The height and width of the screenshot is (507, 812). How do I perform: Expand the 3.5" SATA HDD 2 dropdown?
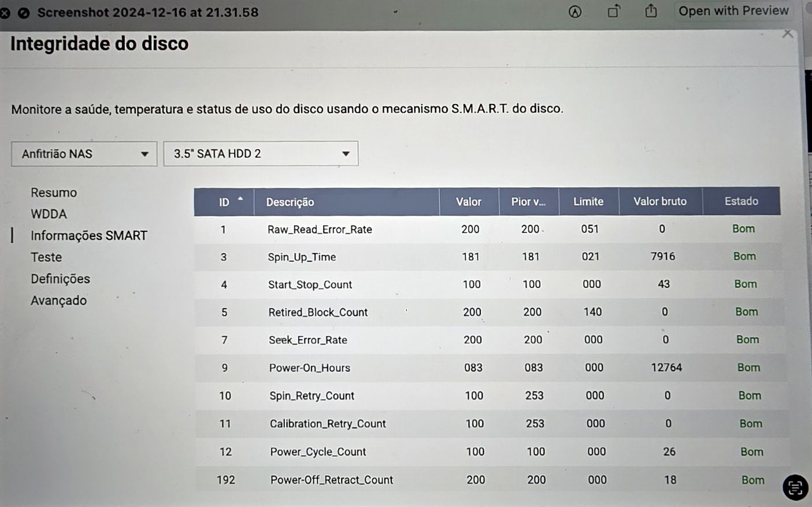pos(261,154)
